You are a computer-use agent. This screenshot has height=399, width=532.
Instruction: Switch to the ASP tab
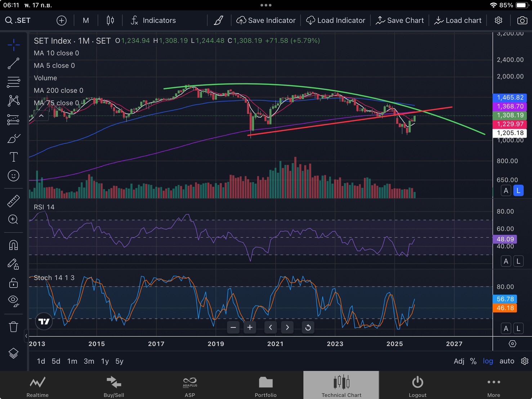tap(190, 385)
